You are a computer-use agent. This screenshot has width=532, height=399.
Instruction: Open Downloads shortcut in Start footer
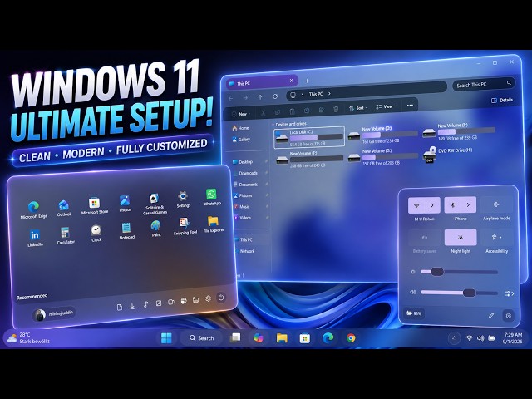[132, 306]
